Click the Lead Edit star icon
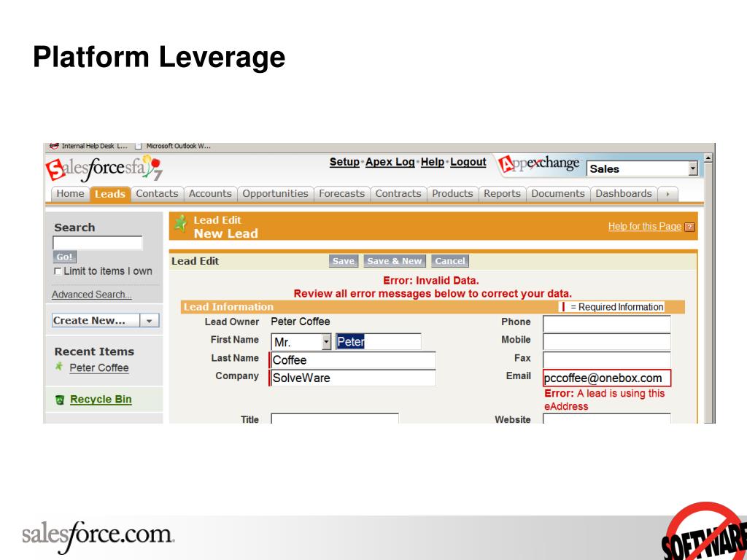 (181, 223)
